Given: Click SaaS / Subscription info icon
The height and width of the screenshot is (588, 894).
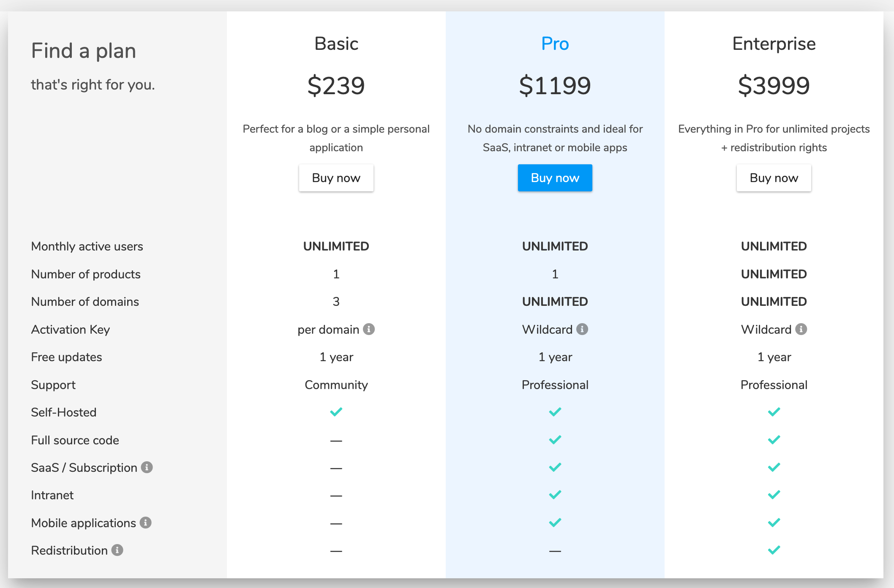Looking at the screenshot, I should pyautogui.click(x=147, y=467).
